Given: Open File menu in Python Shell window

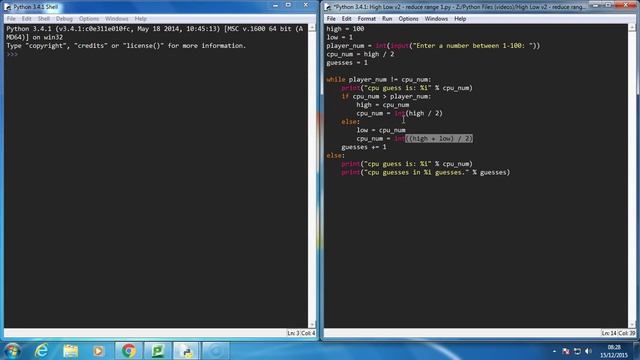Looking at the screenshot, I should 11,19.
